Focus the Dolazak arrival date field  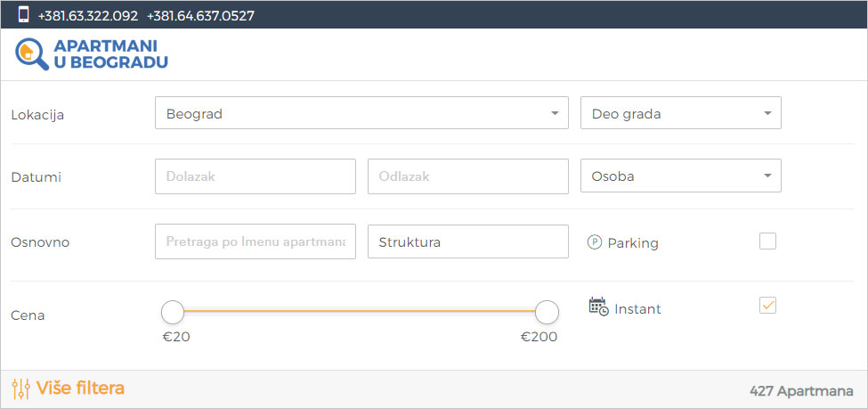tap(255, 176)
